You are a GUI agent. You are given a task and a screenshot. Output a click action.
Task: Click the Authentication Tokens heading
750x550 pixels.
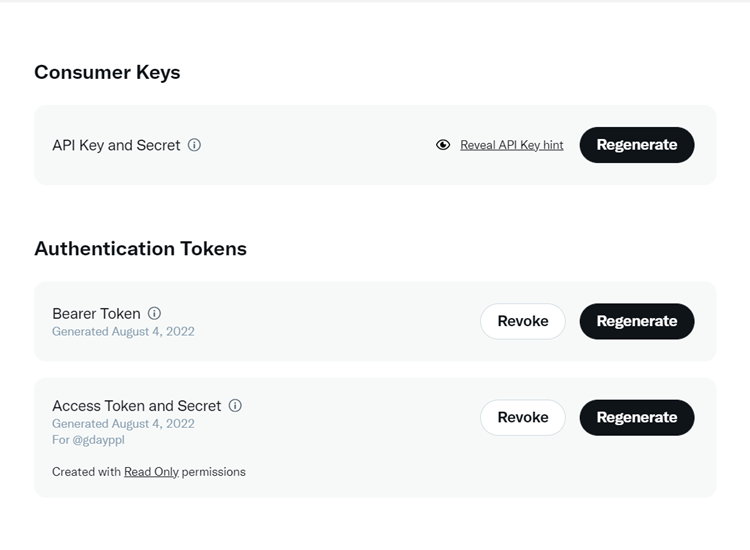141,249
